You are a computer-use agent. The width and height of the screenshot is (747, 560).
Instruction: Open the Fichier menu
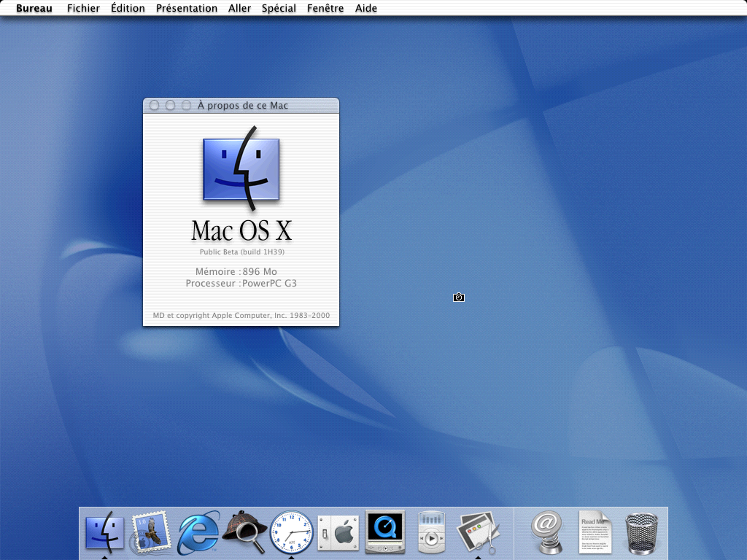pyautogui.click(x=83, y=8)
